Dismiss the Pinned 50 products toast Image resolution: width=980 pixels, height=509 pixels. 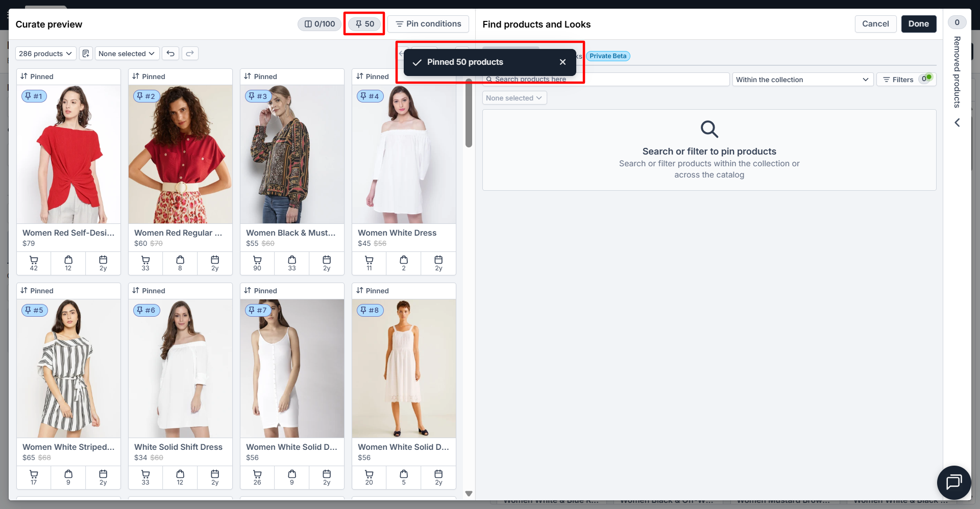[562, 62]
